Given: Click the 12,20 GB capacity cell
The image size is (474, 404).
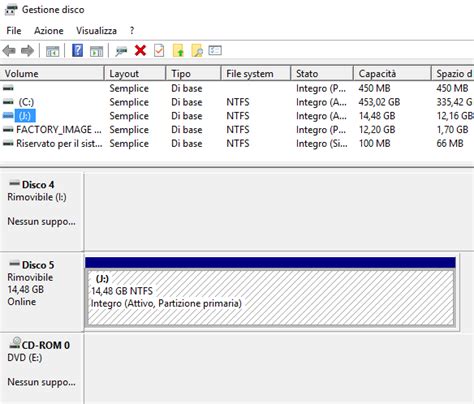Looking at the screenshot, I should coord(377,130).
